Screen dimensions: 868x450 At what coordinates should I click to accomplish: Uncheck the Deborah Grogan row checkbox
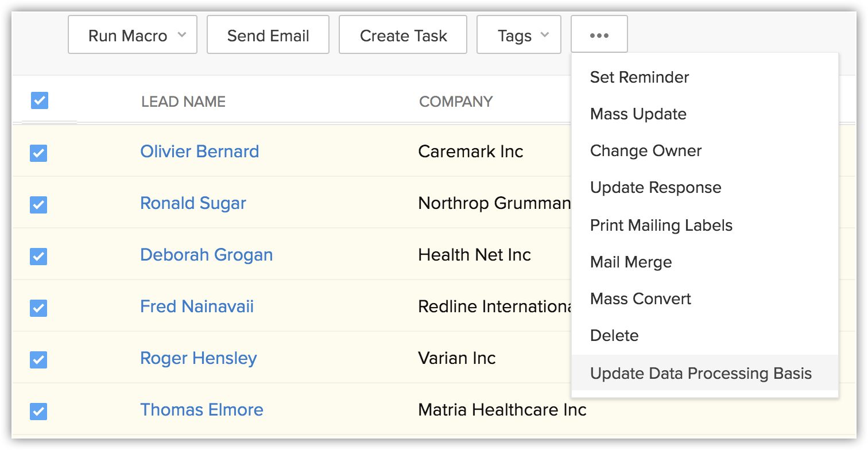click(38, 256)
